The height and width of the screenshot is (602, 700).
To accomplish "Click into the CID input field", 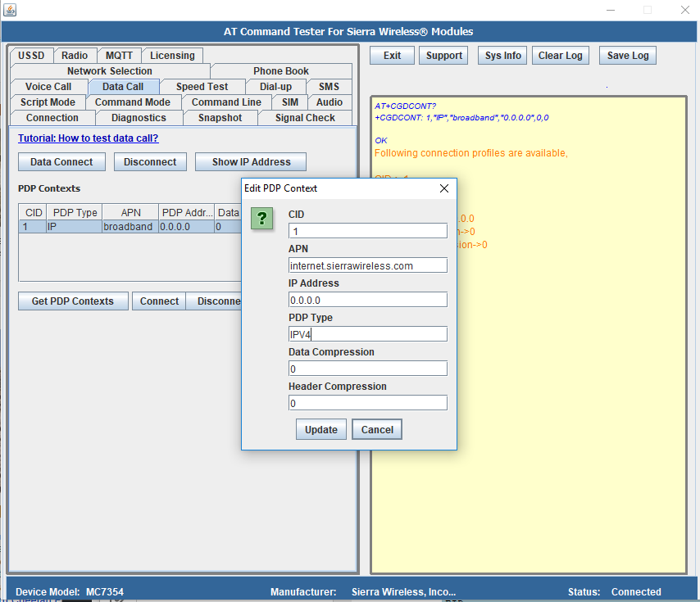I will (x=368, y=231).
